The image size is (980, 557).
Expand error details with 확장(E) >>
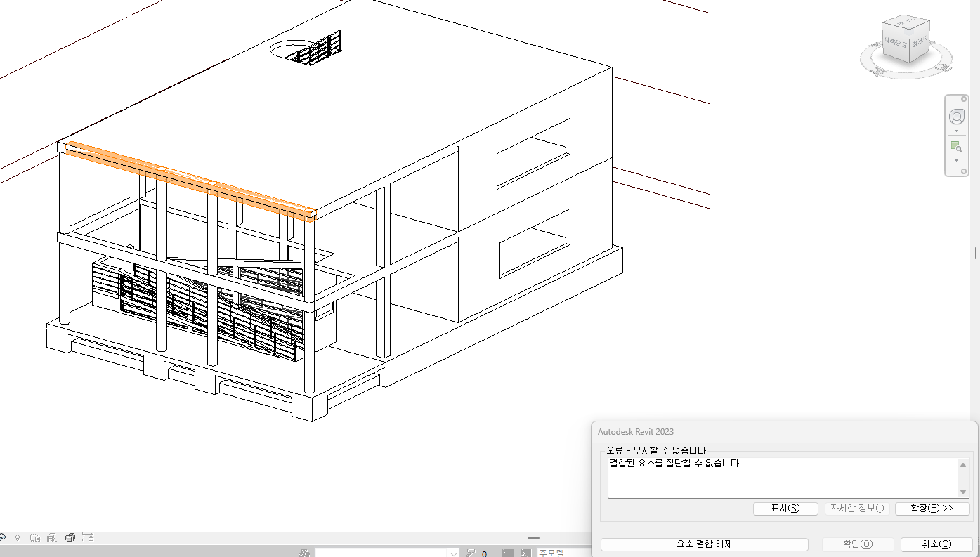click(x=932, y=509)
